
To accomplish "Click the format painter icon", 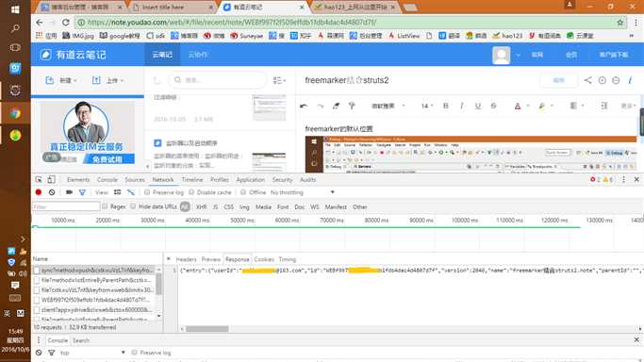I will (352, 106).
